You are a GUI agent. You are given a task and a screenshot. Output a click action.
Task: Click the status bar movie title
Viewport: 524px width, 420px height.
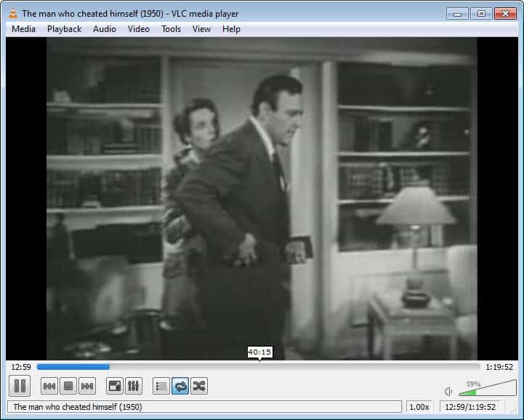pos(78,407)
